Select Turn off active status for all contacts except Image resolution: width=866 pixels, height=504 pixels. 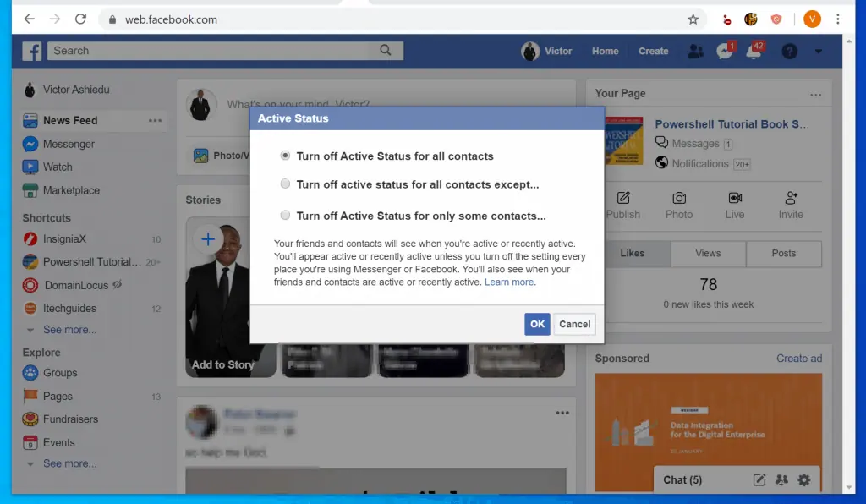(285, 184)
